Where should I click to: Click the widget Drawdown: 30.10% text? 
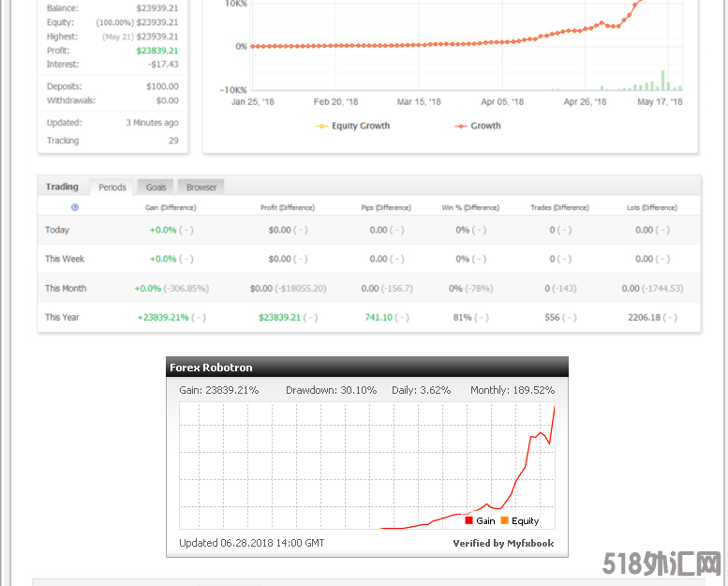coord(331,390)
